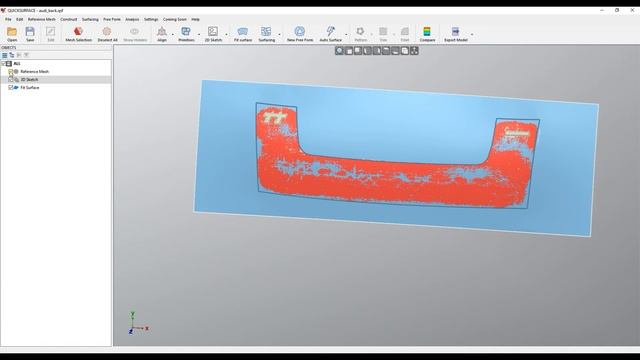This screenshot has width=640, height=360.
Task: Click the Show Hidden eye icon
Action: tap(135, 31)
